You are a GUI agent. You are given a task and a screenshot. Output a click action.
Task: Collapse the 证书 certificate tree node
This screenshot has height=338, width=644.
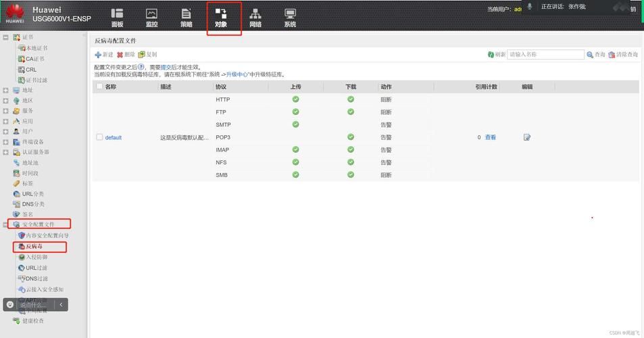(x=5, y=37)
